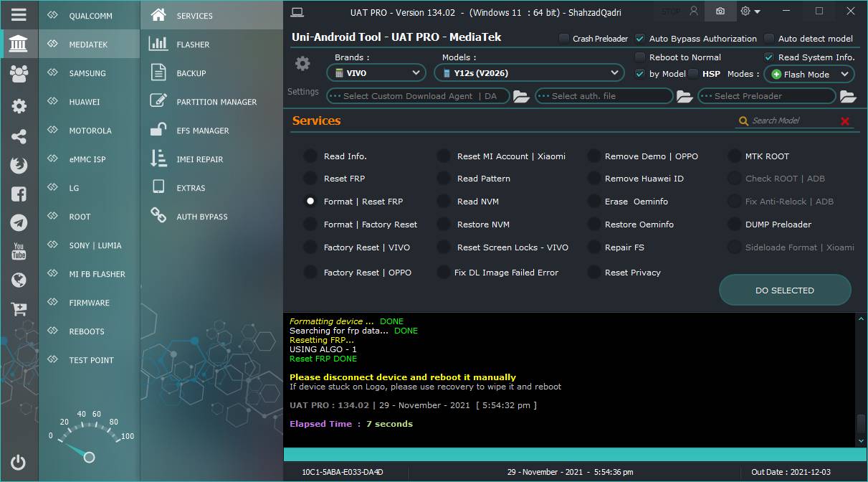The height and width of the screenshot is (482, 868).
Task: Click the Select Preloader field
Action: point(767,96)
